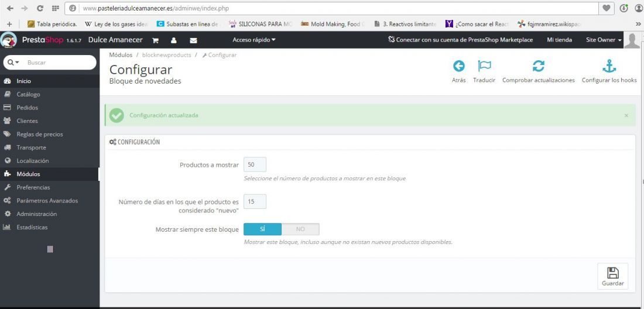Viewport: 644px width, 309px height.
Task: Open SILICONAS PARA MOLDES bookmark
Action: 261,24
